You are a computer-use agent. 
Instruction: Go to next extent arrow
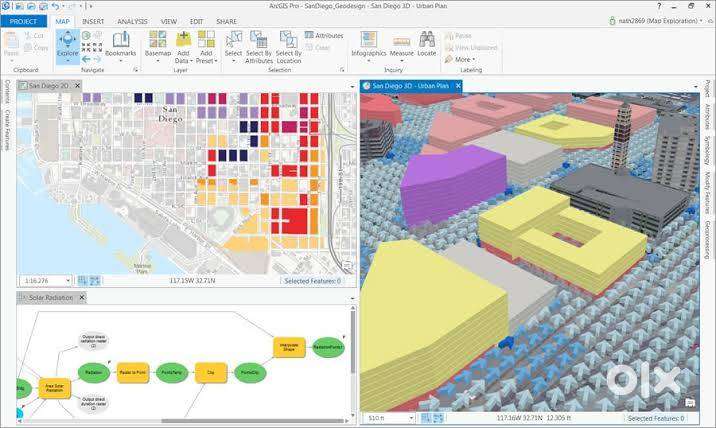[x=97, y=59]
